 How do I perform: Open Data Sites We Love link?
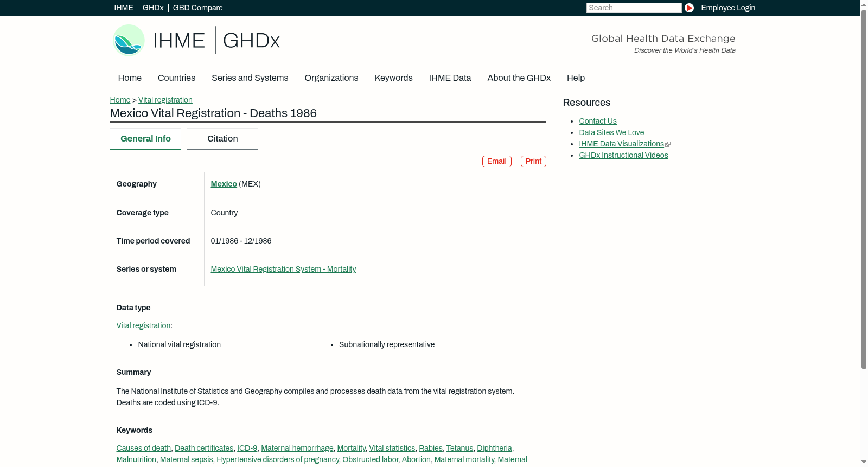(x=611, y=132)
